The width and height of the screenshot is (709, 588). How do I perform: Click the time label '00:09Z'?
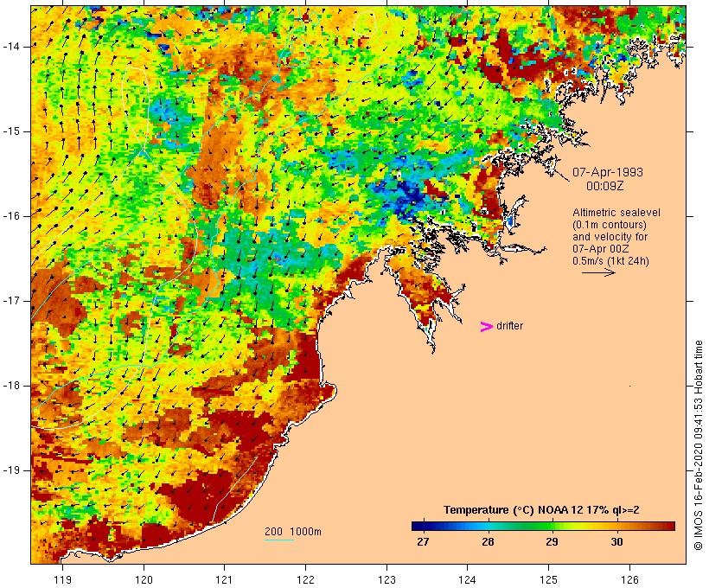tap(605, 186)
